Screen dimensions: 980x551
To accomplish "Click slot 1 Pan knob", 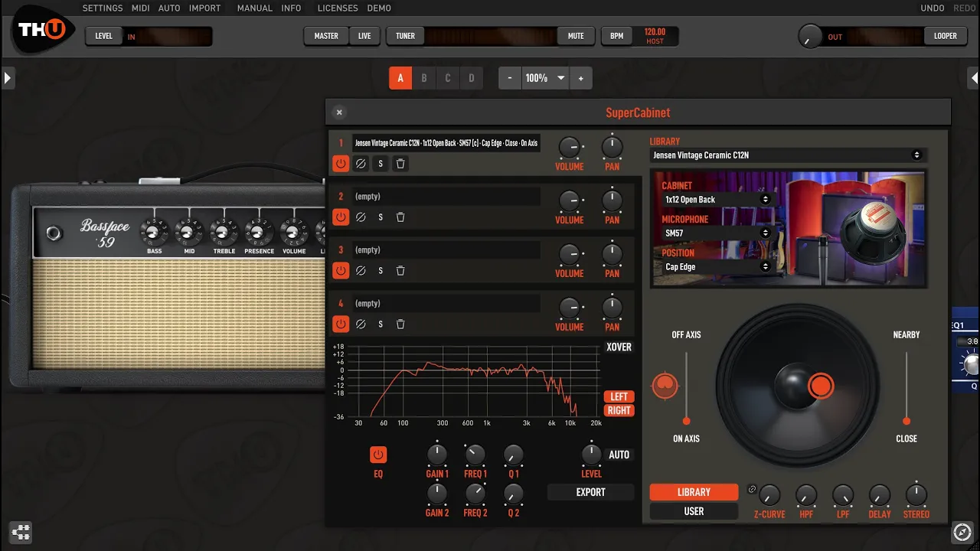I will 612,148.
